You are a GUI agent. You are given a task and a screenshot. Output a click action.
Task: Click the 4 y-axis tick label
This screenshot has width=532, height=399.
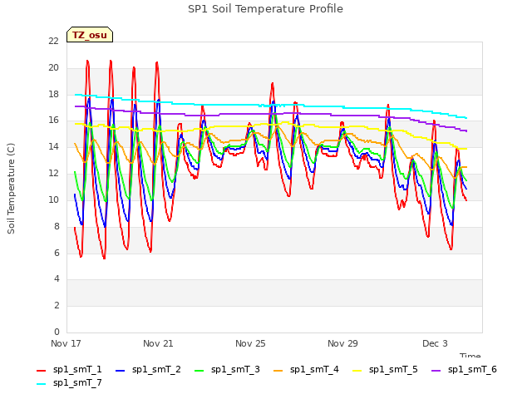pyautogui.click(x=57, y=279)
